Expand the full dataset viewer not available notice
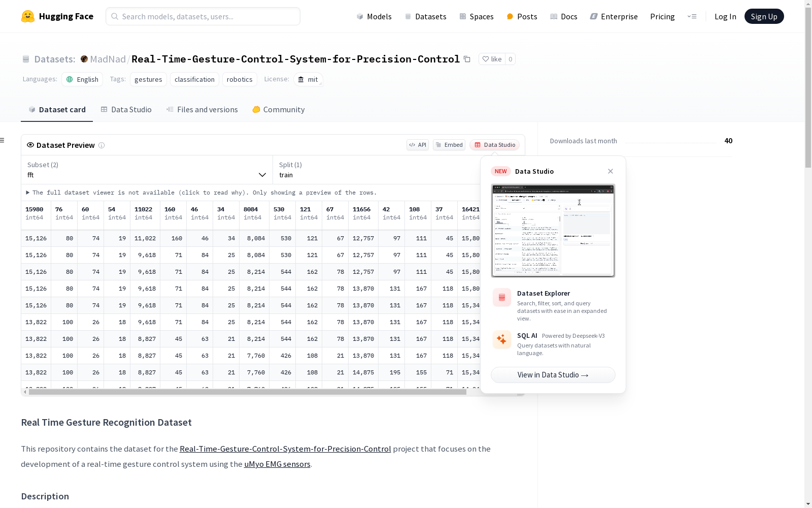The image size is (812, 508). pos(201,193)
